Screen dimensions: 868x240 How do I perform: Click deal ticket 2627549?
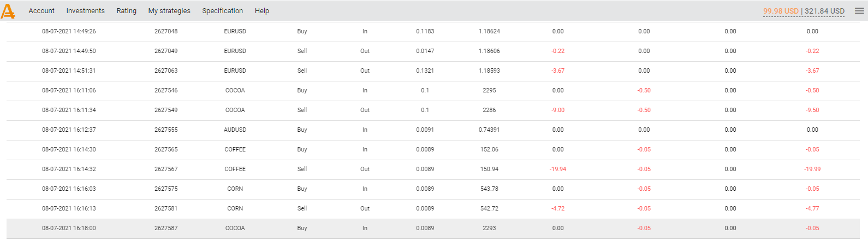click(166, 110)
